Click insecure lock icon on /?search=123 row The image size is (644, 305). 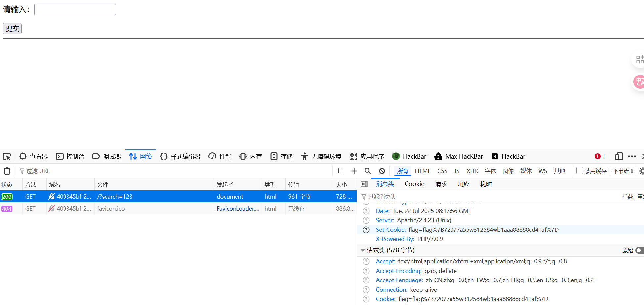[x=51, y=197]
